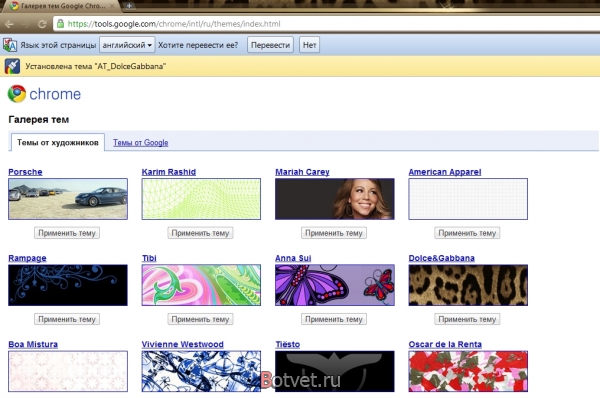The image size is (600, 398).
Task: Switch to Темы от Google tab
Action: [x=140, y=142]
